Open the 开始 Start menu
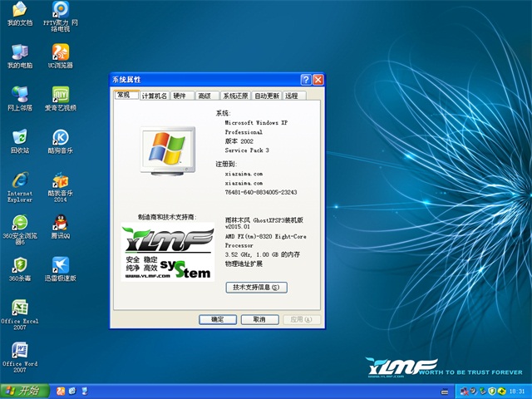The height and width of the screenshot is (399, 532). 23,391
